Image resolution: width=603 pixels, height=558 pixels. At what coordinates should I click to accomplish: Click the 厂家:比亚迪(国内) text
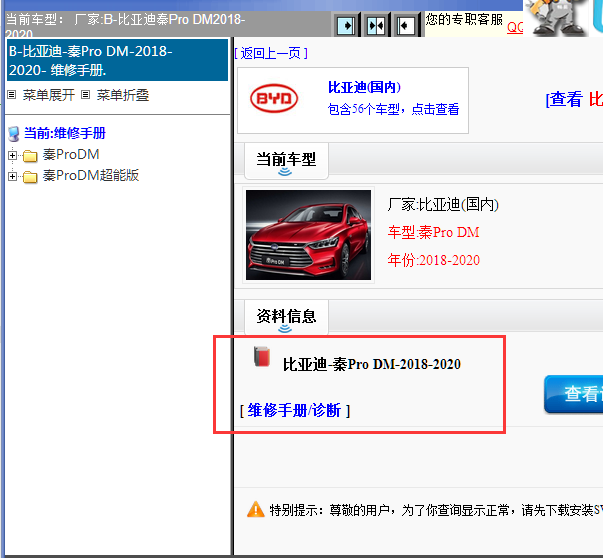point(443,205)
